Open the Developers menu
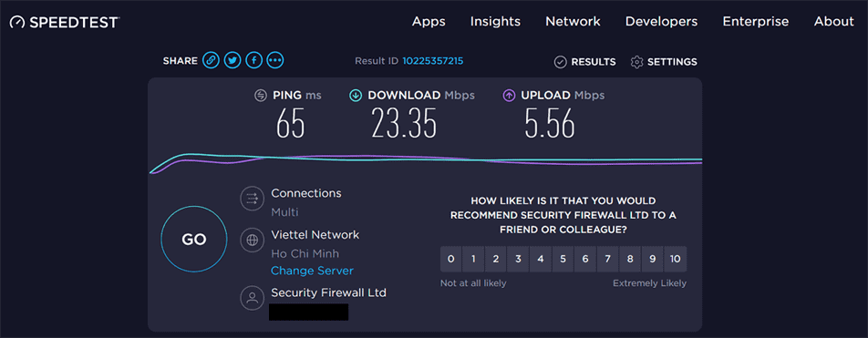This screenshot has width=868, height=338. coord(662,22)
